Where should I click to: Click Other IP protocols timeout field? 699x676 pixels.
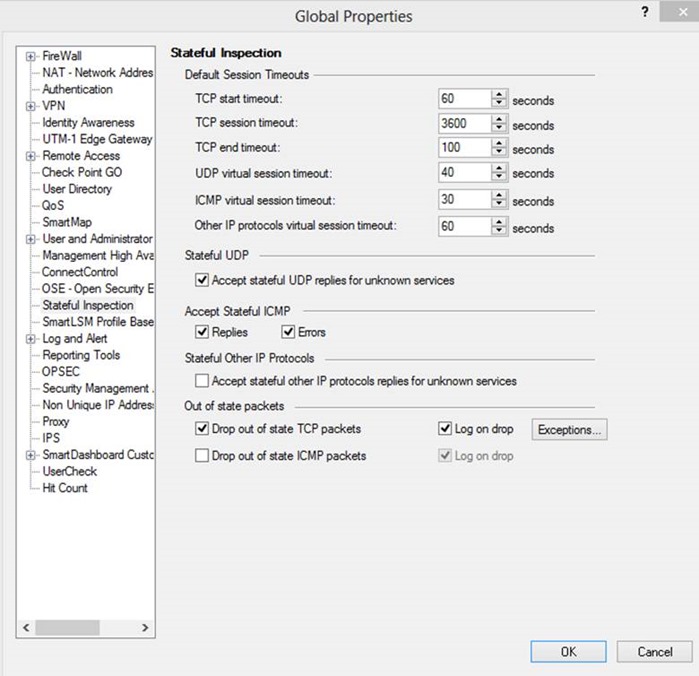(465, 227)
